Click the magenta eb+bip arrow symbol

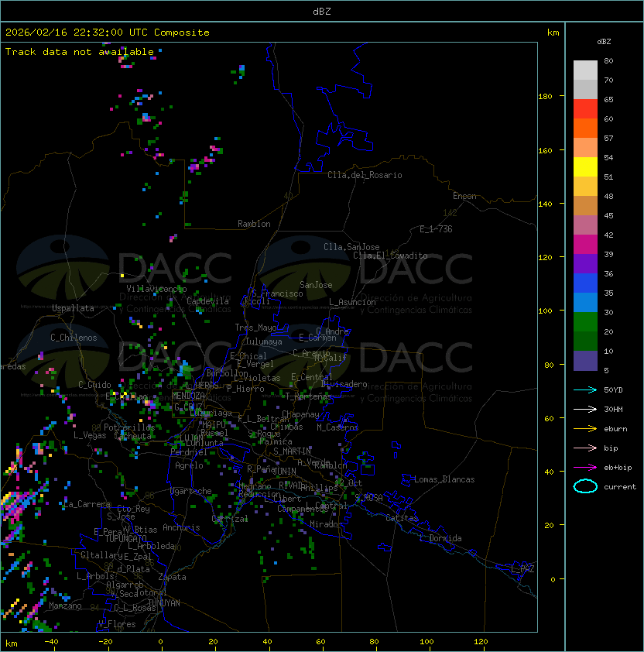[x=585, y=468]
